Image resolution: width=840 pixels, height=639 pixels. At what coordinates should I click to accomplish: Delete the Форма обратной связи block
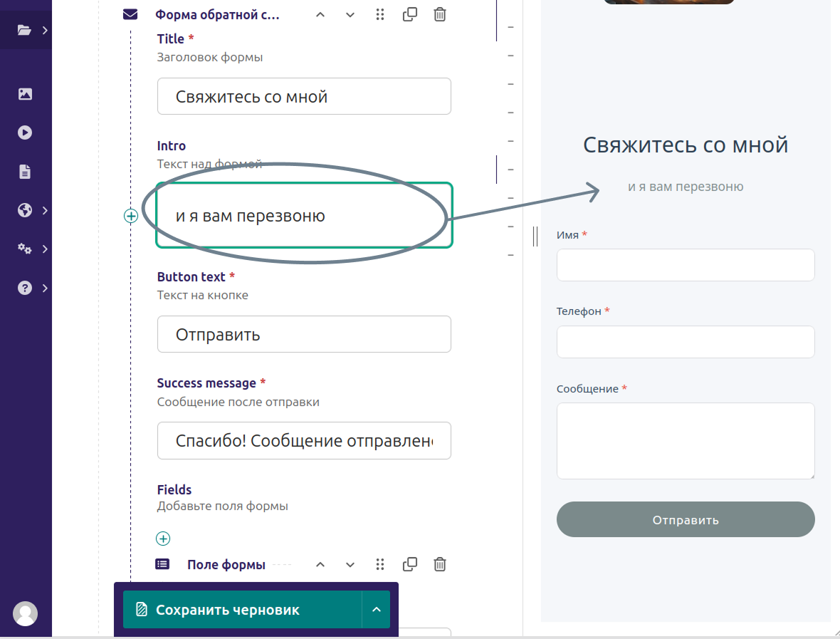pos(440,14)
